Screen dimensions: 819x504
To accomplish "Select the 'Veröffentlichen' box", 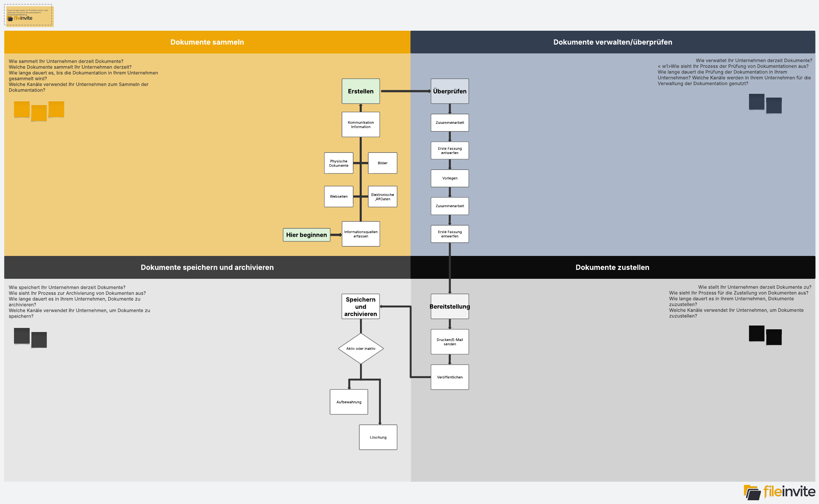I will click(x=449, y=377).
